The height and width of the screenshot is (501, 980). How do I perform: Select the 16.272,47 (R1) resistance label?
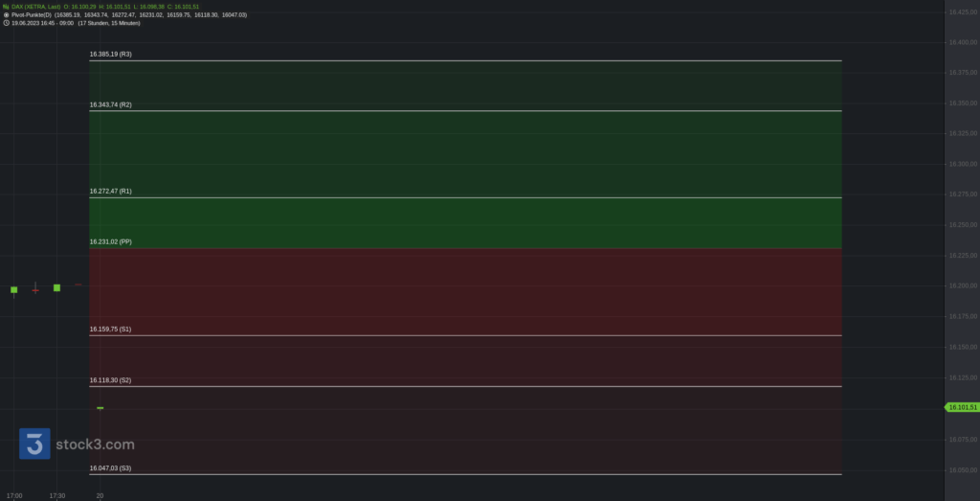(111, 192)
